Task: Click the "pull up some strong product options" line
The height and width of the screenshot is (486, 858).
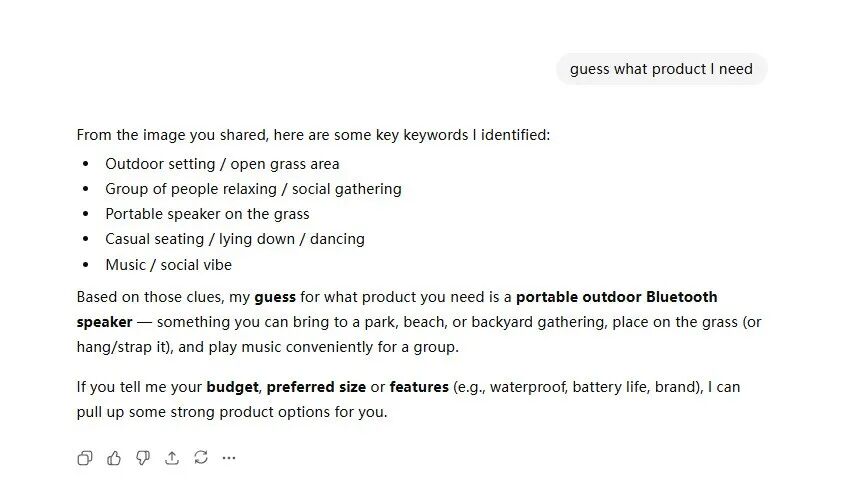Action: [231, 412]
